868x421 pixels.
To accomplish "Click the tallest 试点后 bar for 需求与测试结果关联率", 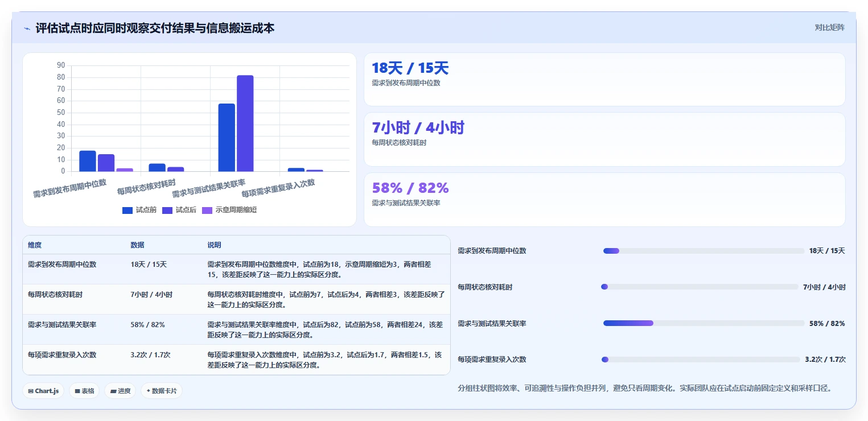I will (245, 123).
